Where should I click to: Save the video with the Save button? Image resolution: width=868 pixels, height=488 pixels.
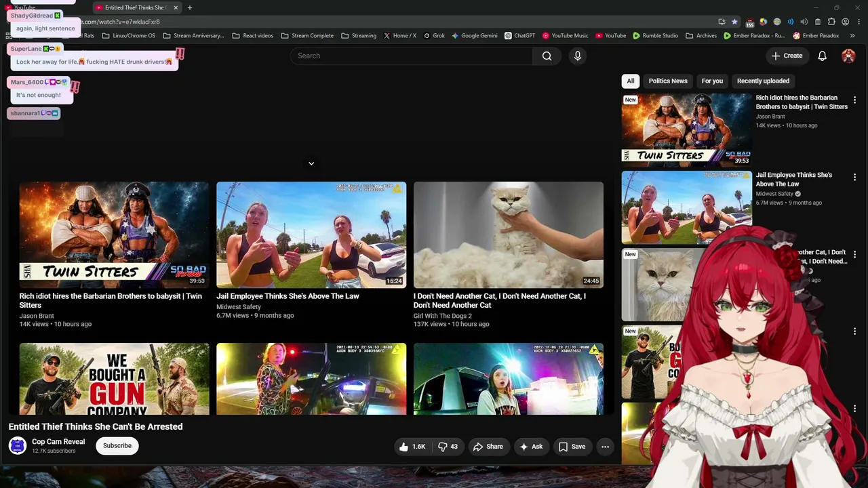coord(572,447)
